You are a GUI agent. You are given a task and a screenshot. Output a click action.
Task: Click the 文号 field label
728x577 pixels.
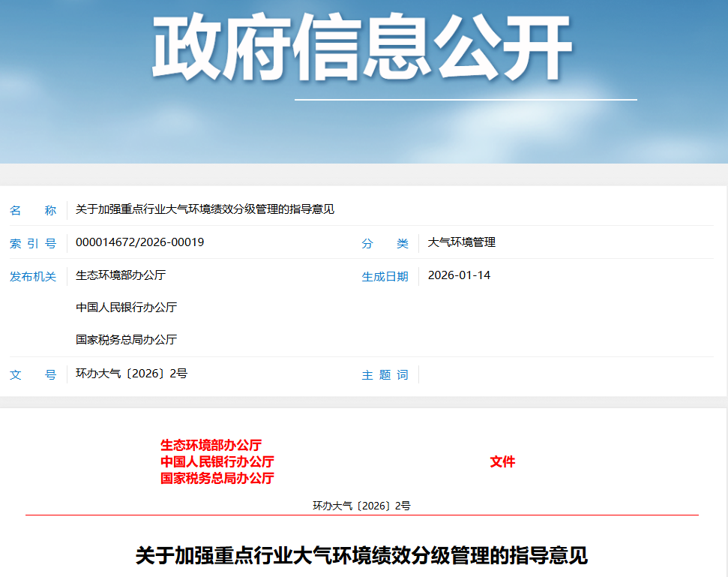click(x=33, y=374)
